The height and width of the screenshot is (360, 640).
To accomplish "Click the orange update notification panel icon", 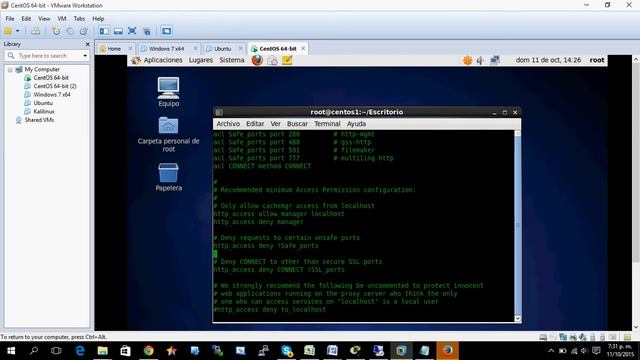I will coord(467,60).
